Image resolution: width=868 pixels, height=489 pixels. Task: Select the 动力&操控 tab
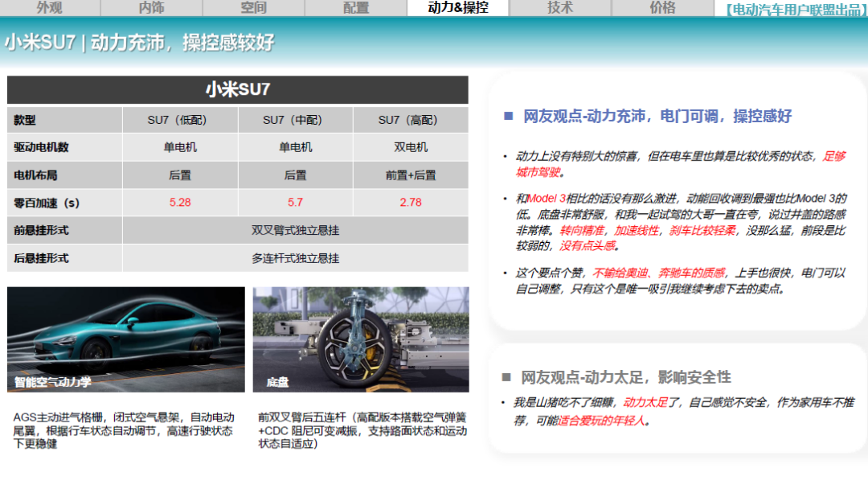[458, 8]
